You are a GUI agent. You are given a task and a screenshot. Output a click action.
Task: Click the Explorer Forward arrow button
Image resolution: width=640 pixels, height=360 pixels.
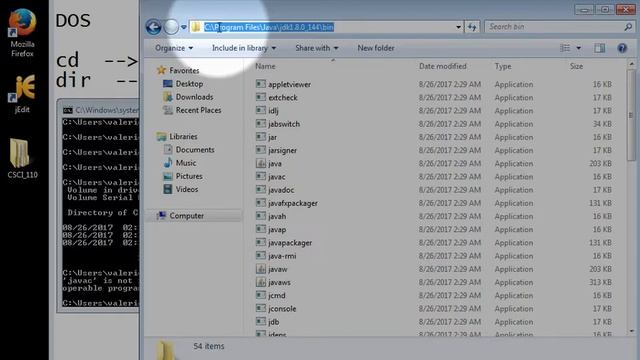[x=171, y=27]
